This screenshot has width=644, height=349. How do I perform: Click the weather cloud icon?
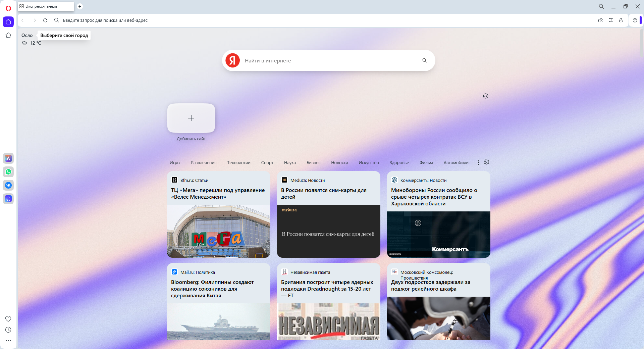24,43
